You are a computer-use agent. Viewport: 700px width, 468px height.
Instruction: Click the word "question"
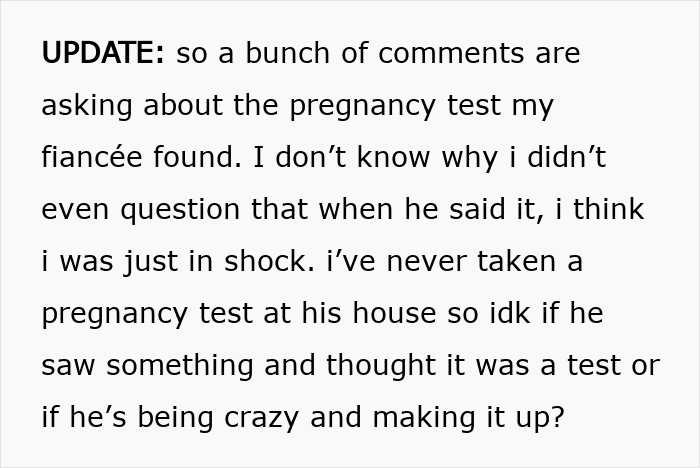tap(168, 210)
